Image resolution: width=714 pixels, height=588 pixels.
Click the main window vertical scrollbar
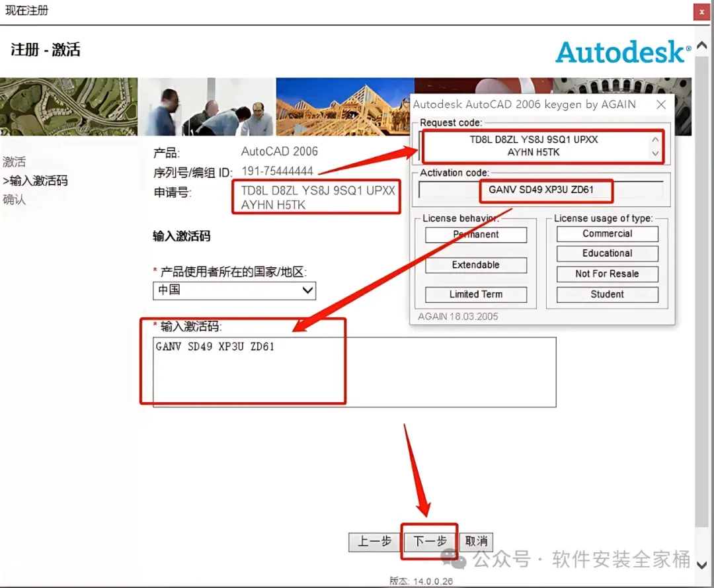point(702,292)
